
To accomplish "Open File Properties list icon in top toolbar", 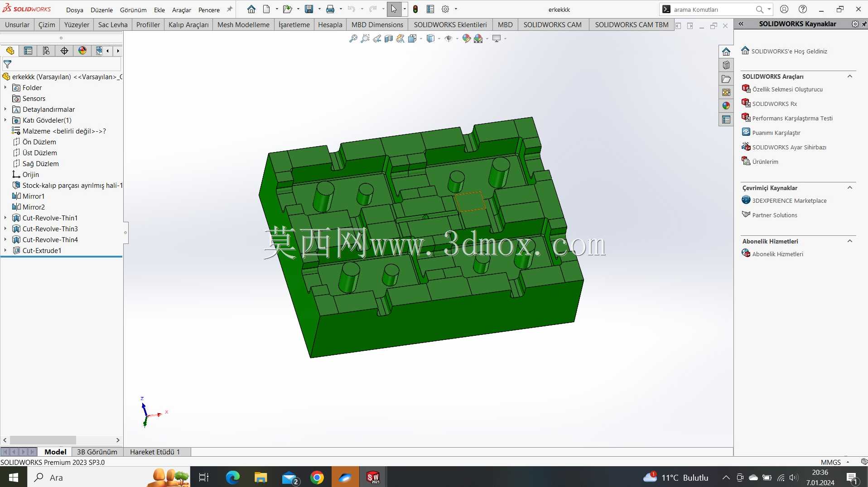I will tap(430, 9).
